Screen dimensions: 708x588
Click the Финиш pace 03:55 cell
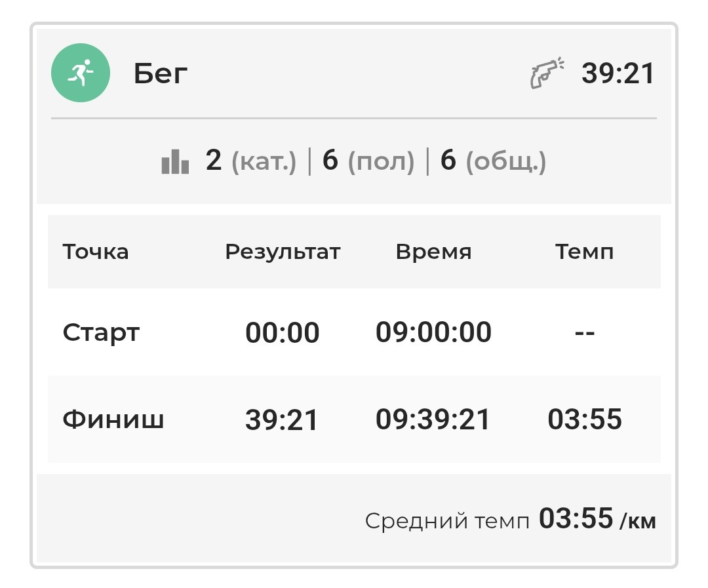[x=585, y=419]
